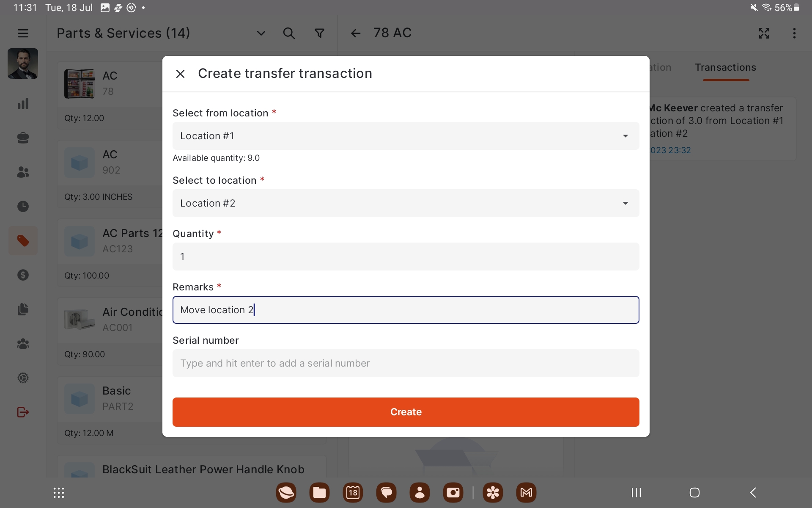Image resolution: width=812 pixels, height=508 pixels.
Task: Go back using the arrow beside 78 AC
Action: (x=356, y=33)
